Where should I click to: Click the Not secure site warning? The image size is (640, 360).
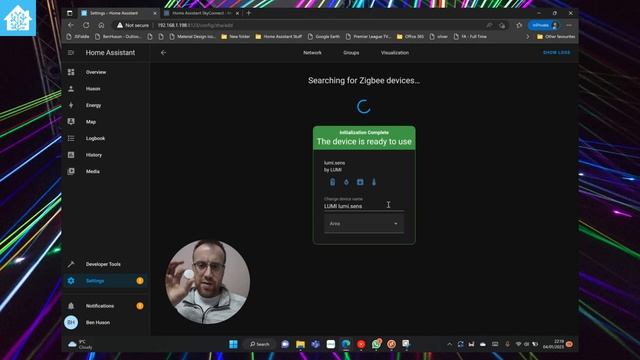coord(133,25)
